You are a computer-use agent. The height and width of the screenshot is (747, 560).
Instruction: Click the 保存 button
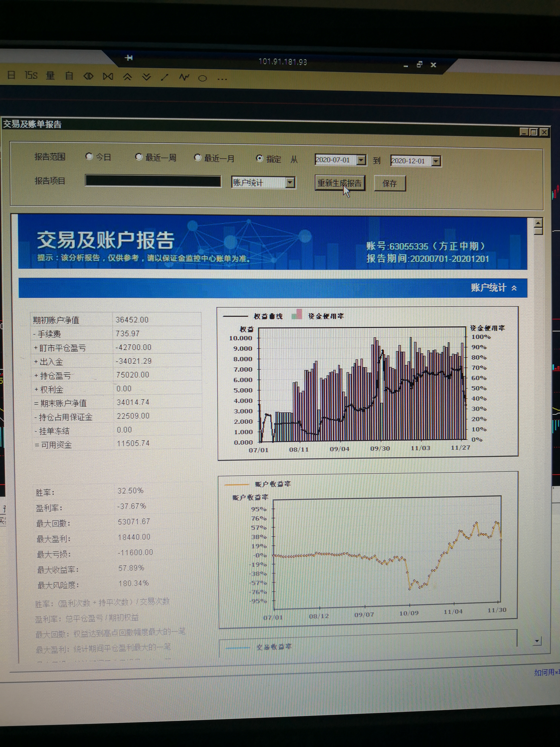click(390, 184)
